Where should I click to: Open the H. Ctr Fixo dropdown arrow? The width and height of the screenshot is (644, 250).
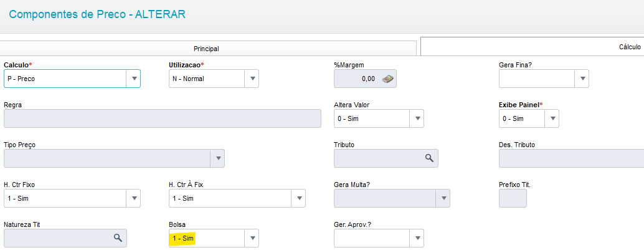(x=134, y=198)
